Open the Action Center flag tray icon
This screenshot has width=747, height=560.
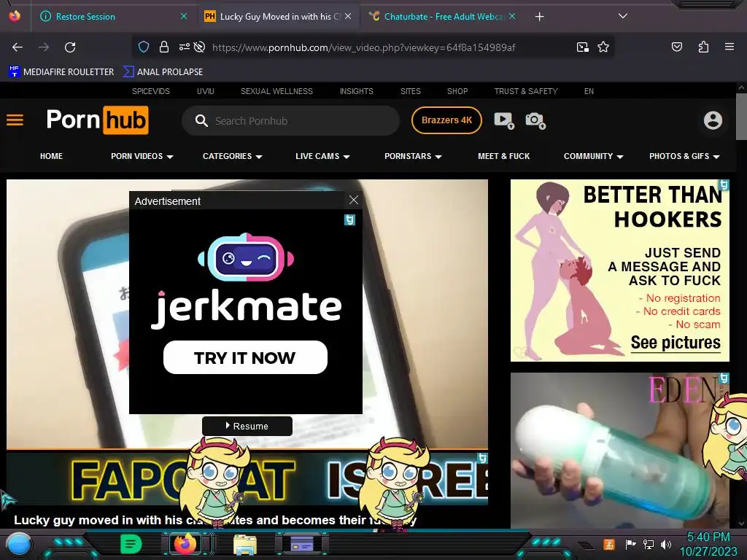(630, 544)
